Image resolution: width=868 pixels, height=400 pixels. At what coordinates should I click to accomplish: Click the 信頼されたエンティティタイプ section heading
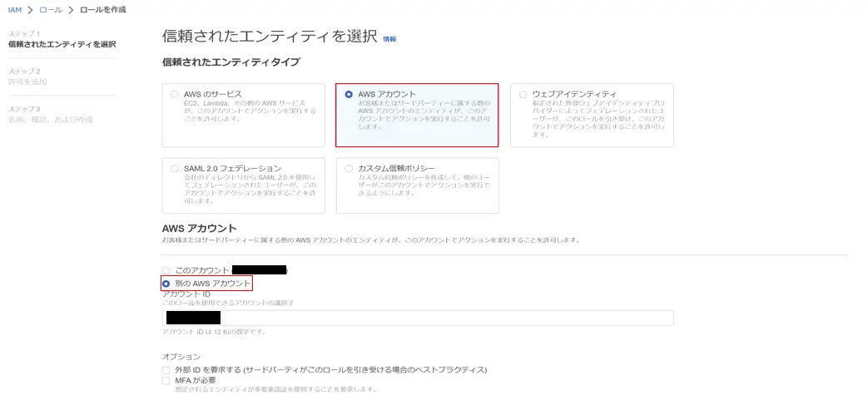[x=231, y=62]
